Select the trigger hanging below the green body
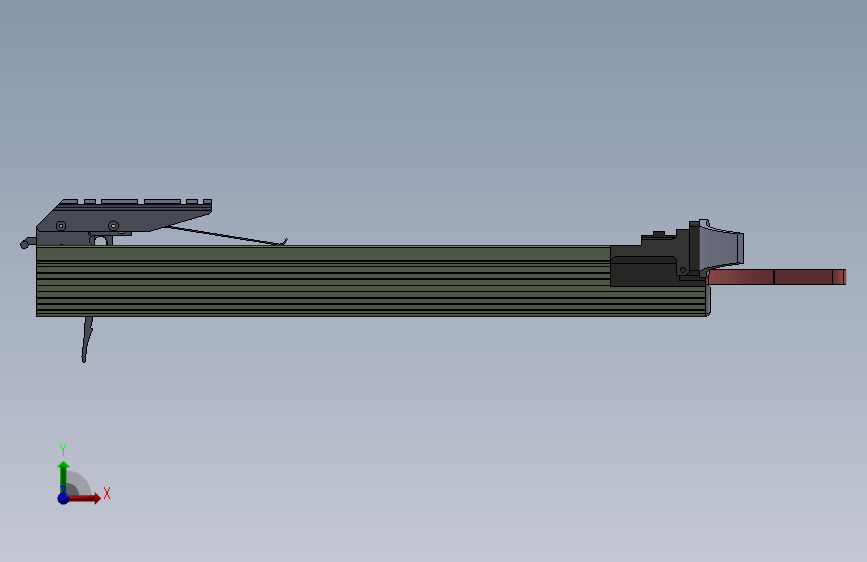 coord(87,339)
